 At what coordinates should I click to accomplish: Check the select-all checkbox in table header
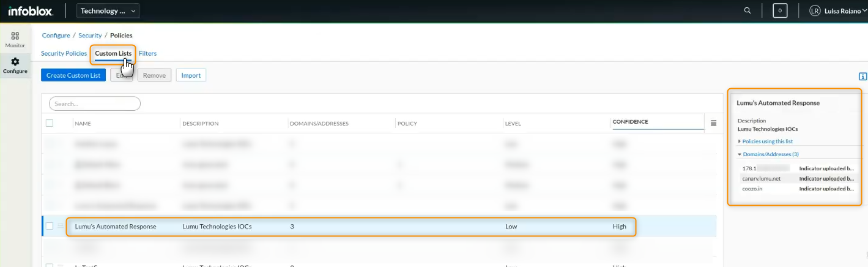[50, 123]
